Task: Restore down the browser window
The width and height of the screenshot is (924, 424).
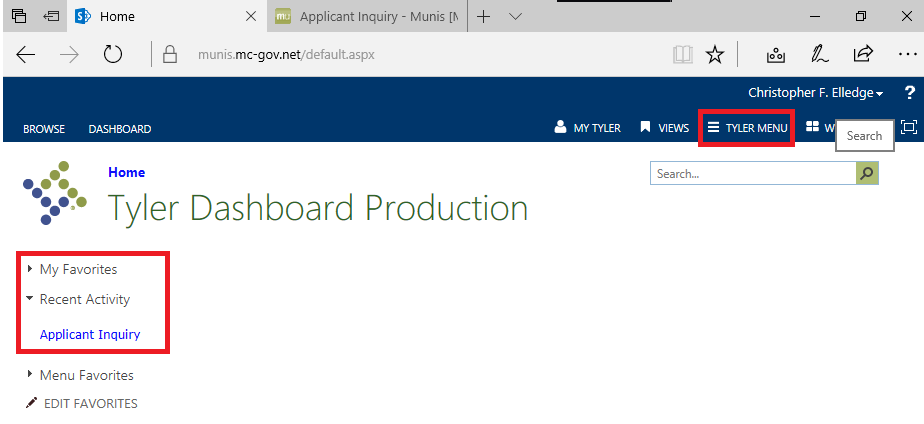Action: pyautogui.click(x=861, y=16)
